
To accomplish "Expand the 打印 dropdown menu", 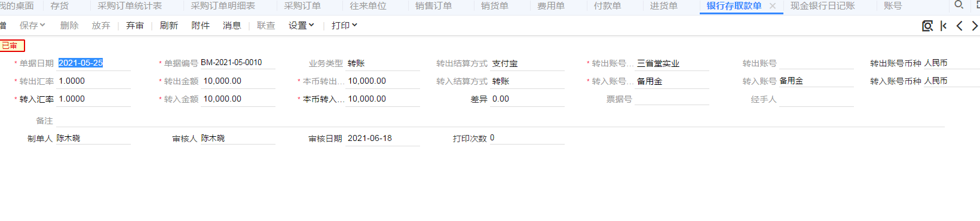I will tap(344, 26).
